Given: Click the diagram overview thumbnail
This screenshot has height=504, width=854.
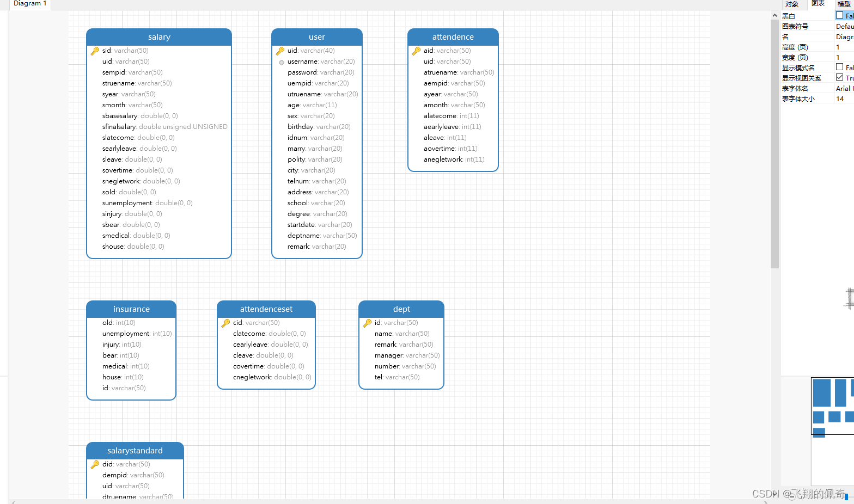Looking at the screenshot, I should click(832, 431).
